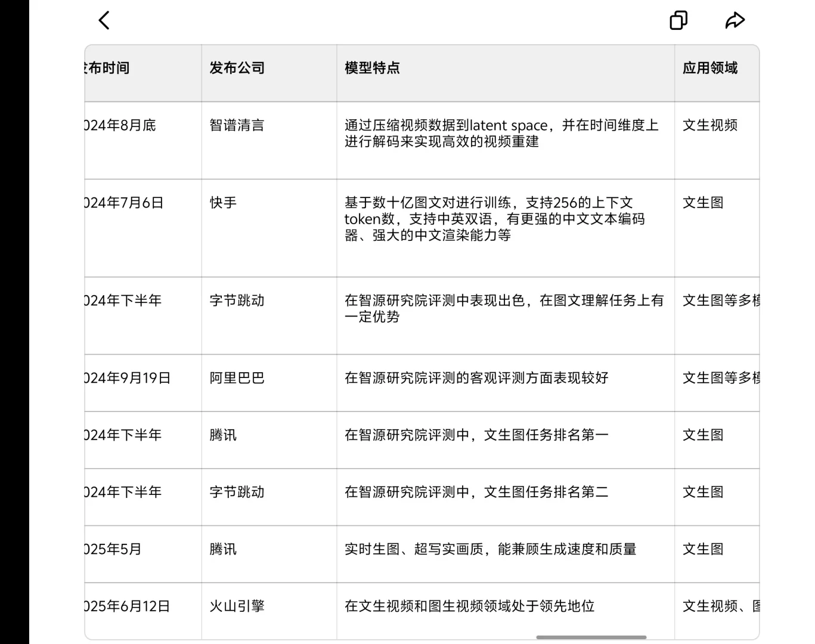
Task: Select the 2024年7月6日 date cell
Action: [143, 228]
